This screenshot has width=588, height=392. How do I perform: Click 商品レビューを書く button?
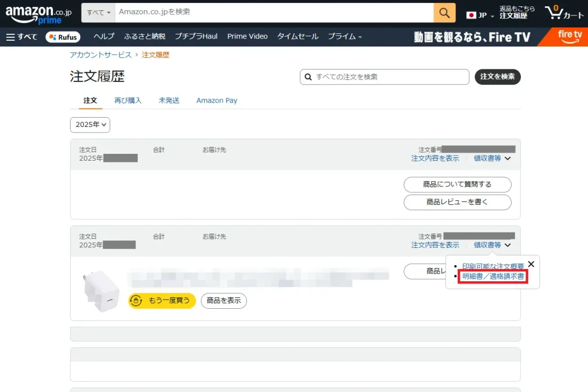[458, 202]
